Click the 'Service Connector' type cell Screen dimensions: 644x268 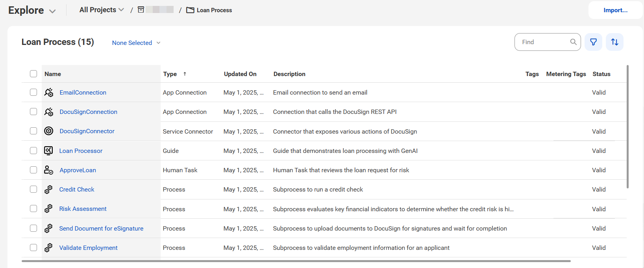pos(188,131)
